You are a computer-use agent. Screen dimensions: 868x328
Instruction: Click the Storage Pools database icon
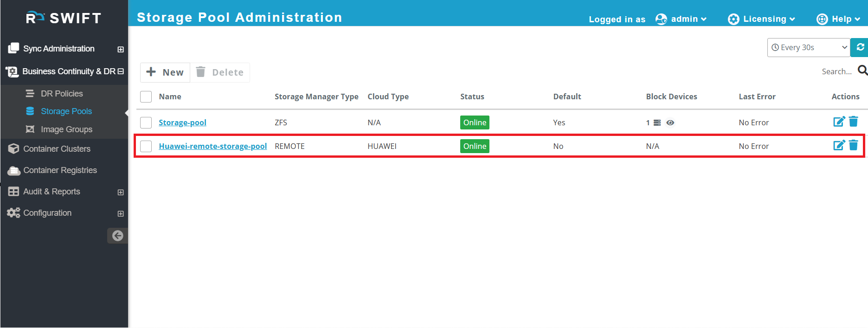point(30,111)
